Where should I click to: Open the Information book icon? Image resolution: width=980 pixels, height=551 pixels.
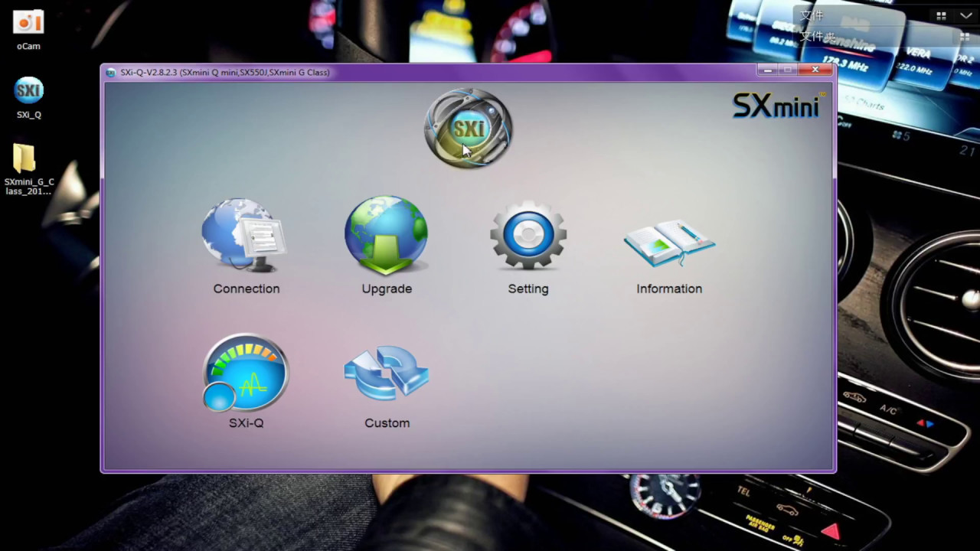coord(669,243)
